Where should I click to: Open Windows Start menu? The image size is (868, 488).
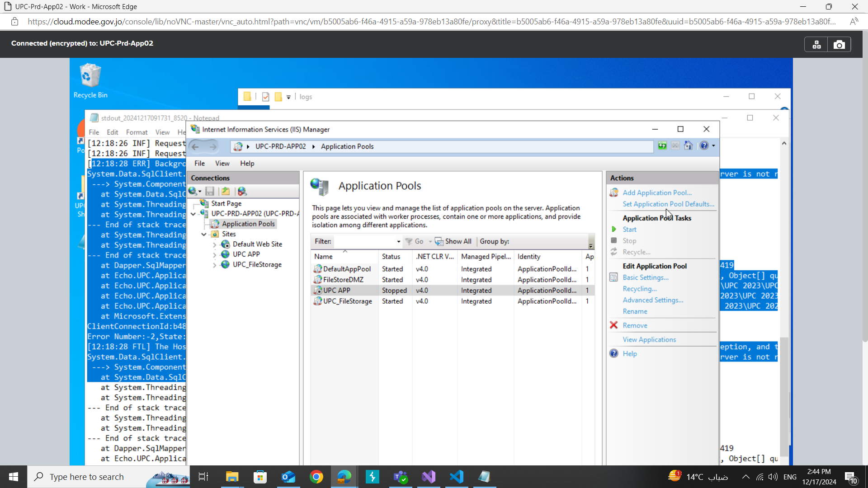click(14, 477)
